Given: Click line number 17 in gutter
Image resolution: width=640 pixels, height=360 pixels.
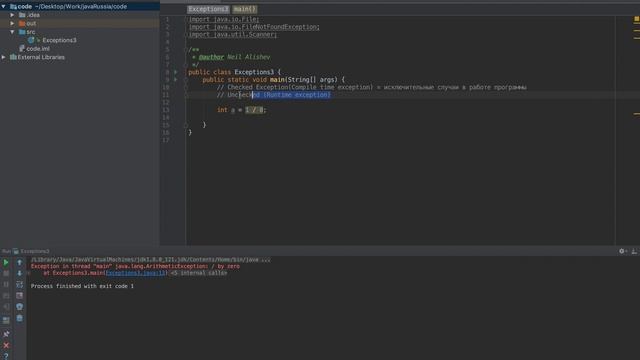Looking at the screenshot, I should point(166,140).
